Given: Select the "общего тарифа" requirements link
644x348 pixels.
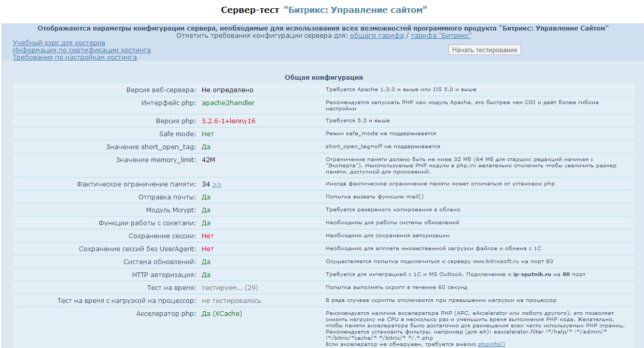Looking at the screenshot, I should click(376, 36).
